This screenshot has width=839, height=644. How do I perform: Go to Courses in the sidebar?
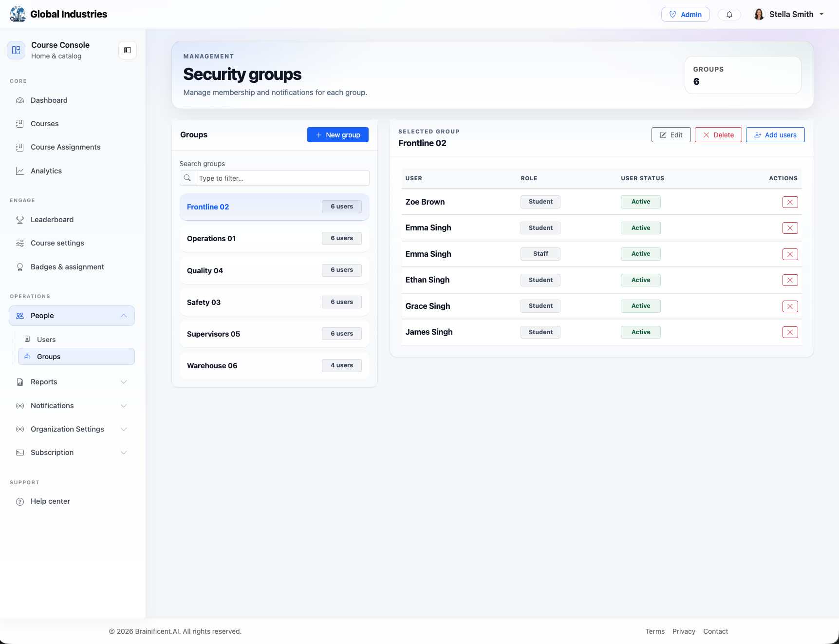[72, 124]
